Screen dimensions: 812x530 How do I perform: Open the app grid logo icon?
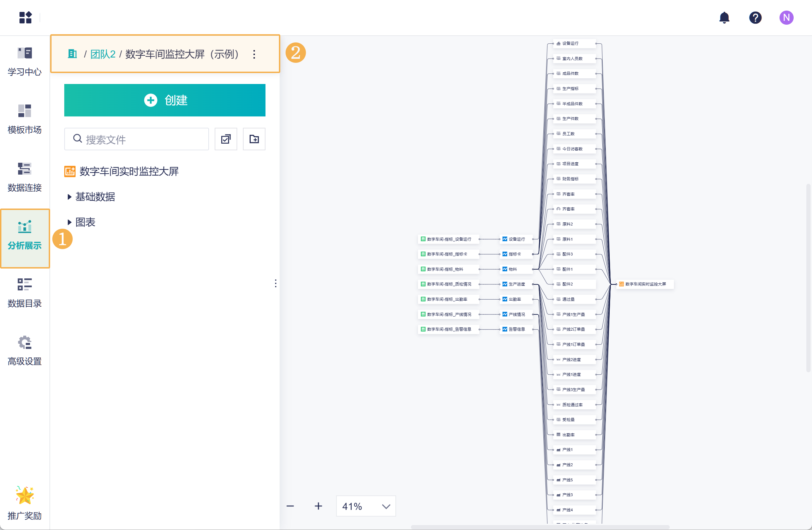click(x=25, y=18)
